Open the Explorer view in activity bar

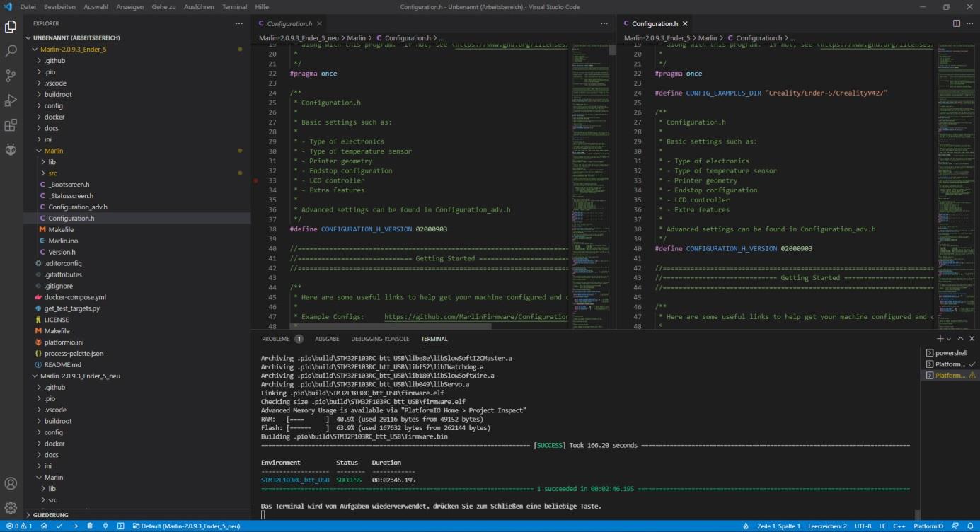coord(11,27)
